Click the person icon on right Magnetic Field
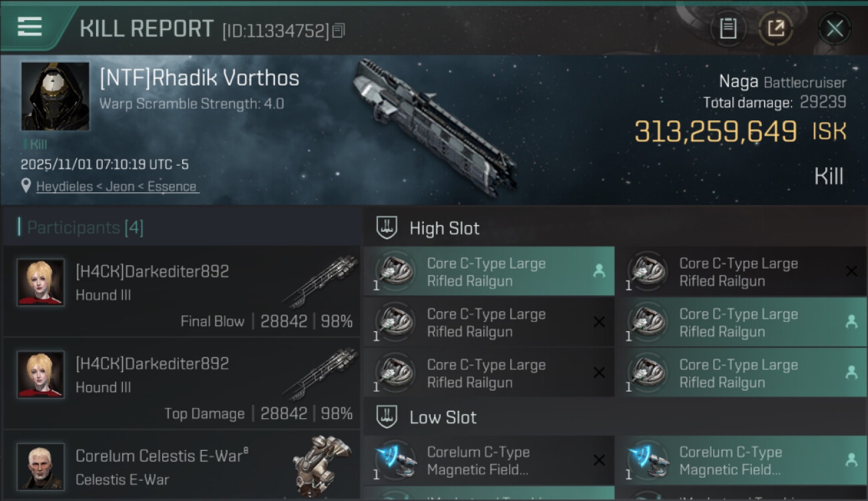The width and height of the screenshot is (868, 501). 851,460
